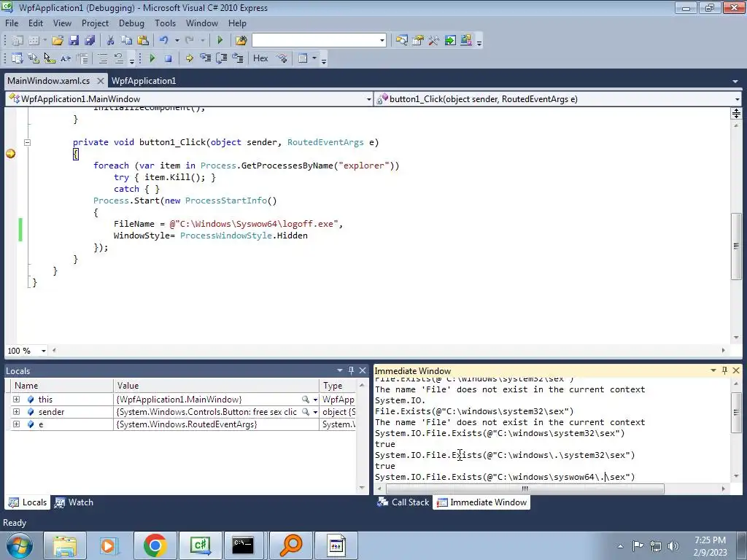This screenshot has width=747, height=560.
Task: Click the Open File folder icon
Action: tap(57, 41)
